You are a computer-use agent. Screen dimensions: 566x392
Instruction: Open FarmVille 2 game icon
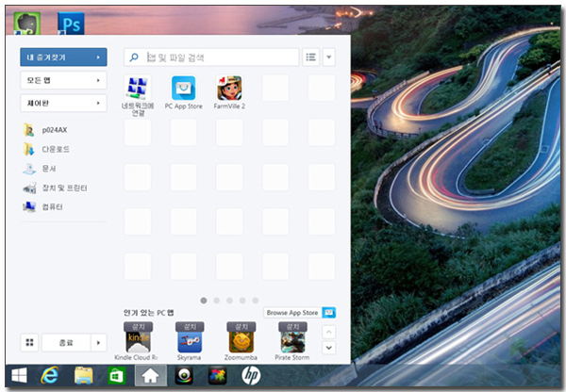click(229, 88)
